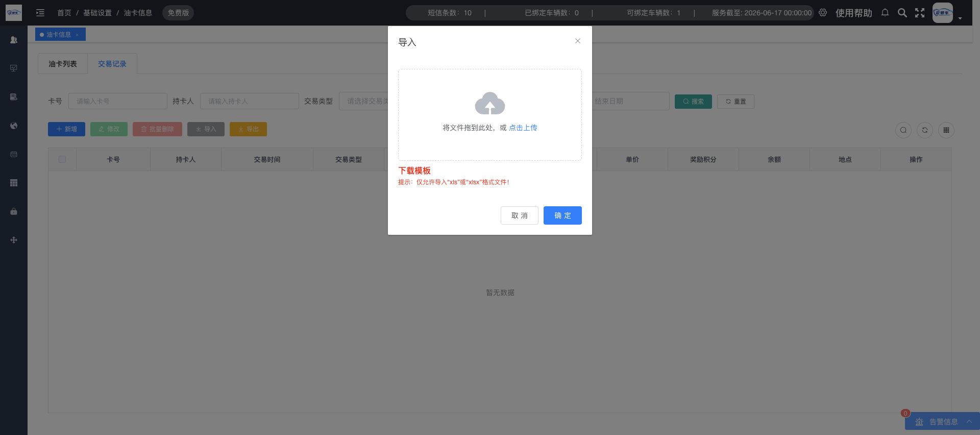The image size is (980, 435).
Task: Open the lock icon in the left sidebar
Action: (x=14, y=211)
